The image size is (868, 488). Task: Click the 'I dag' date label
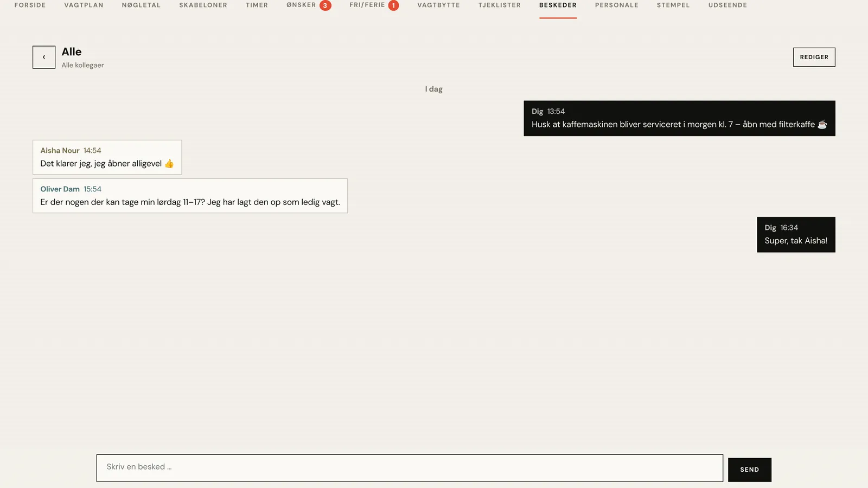434,89
